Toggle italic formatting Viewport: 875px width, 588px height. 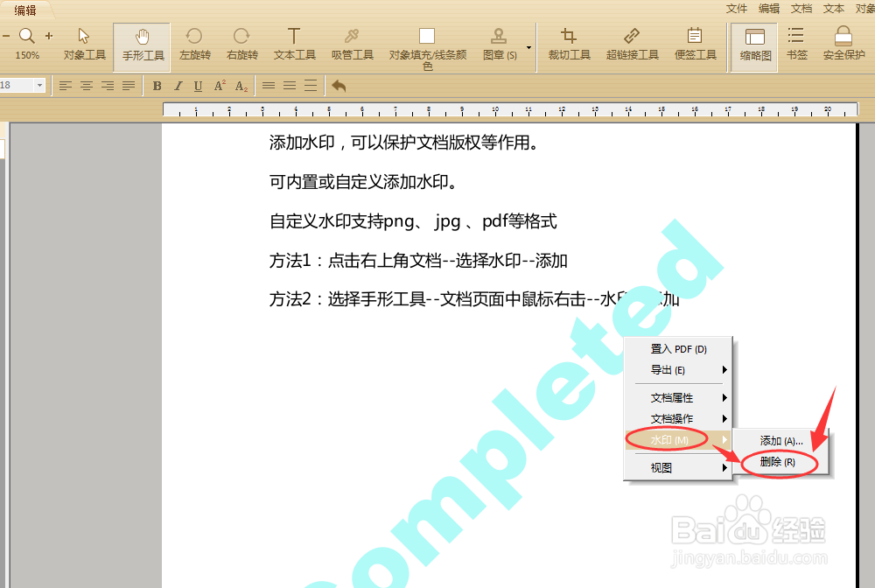click(178, 86)
